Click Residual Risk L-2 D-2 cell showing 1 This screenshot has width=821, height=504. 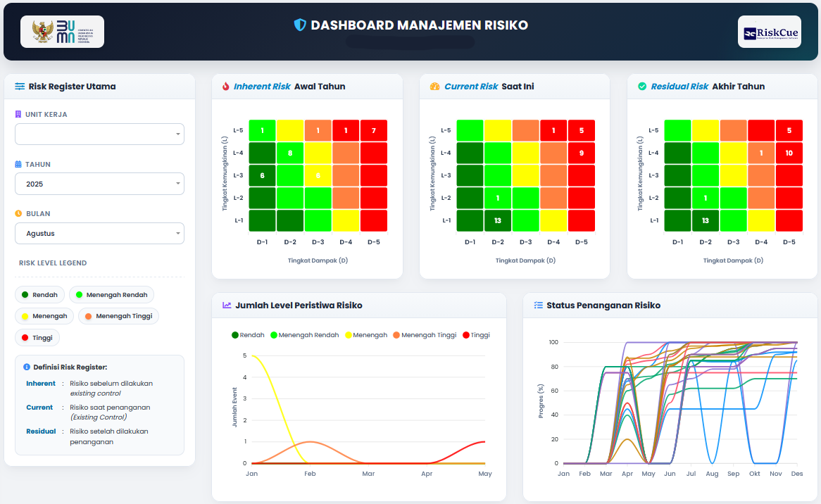(x=706, y=198)
